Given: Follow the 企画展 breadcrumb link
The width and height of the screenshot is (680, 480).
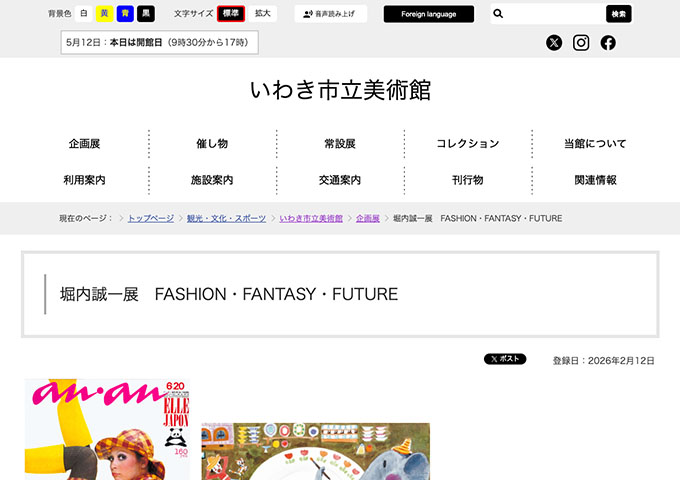Looking at the screenshot, I should [x=368, y=219].
